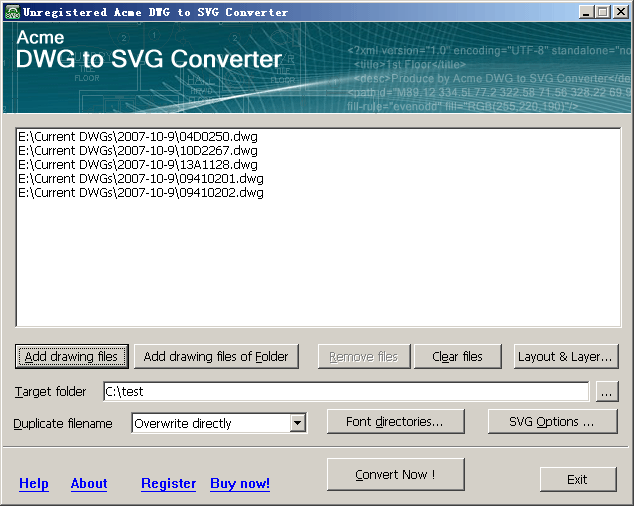This screenshot has width=634, height=506.
Task: Open the About link
Action: (89, 484)
